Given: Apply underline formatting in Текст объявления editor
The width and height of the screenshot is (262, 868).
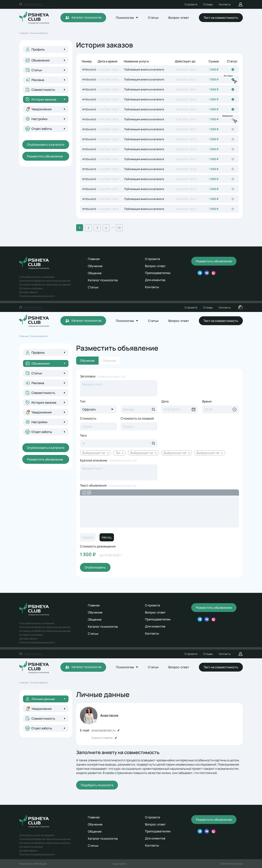Looking at the screenshot, I should (89, 493).
